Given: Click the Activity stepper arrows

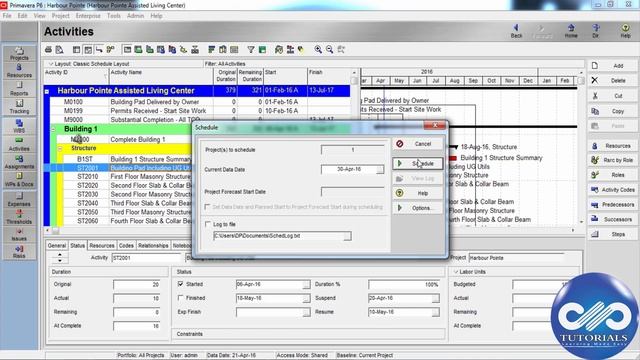Looking at the screenshot, I should (60, 258).
